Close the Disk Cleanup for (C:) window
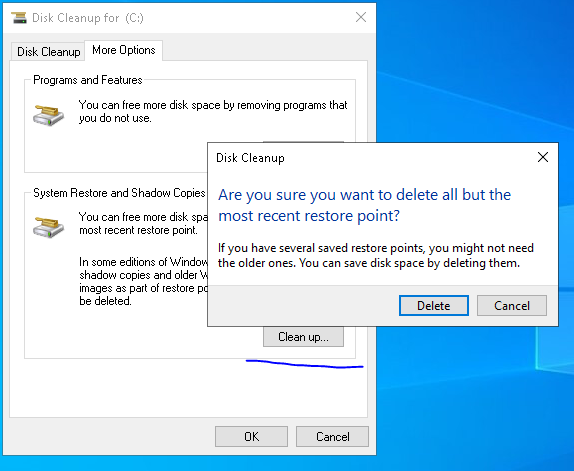This screenshot has height=471, width=574. (361, 17)
